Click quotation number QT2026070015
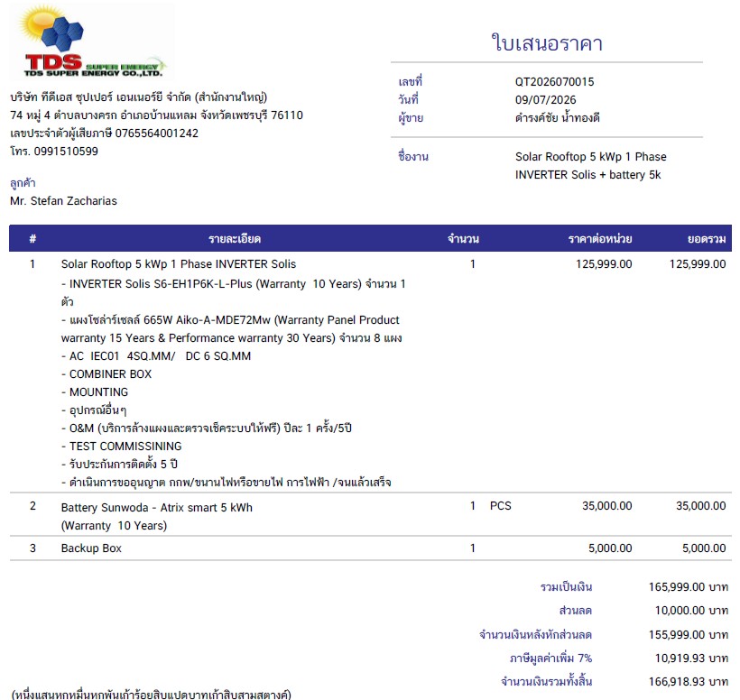The image size is (740, 700). (x=554, y=81)
